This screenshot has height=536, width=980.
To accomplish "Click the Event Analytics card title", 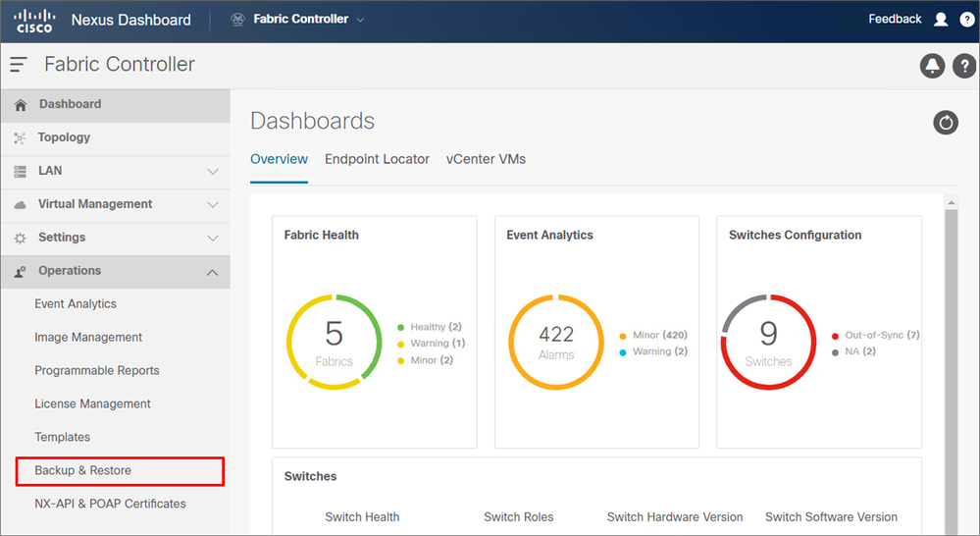I will 549,236.
